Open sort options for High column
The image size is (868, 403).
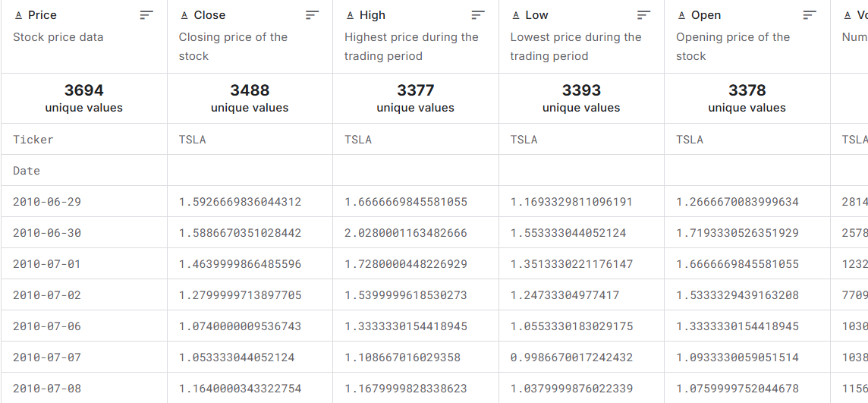pyautogui.click(x=478, y=15)
